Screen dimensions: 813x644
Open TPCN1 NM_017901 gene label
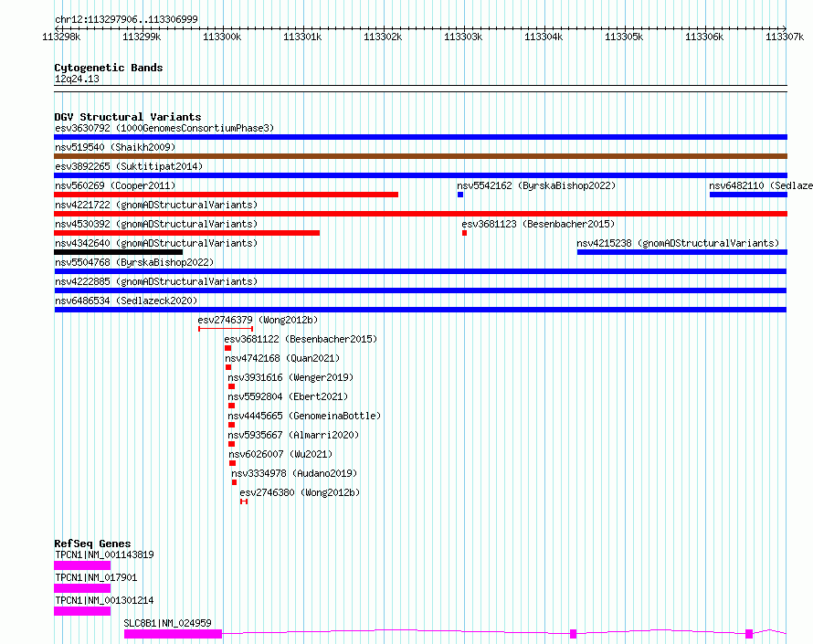(96, 577)
